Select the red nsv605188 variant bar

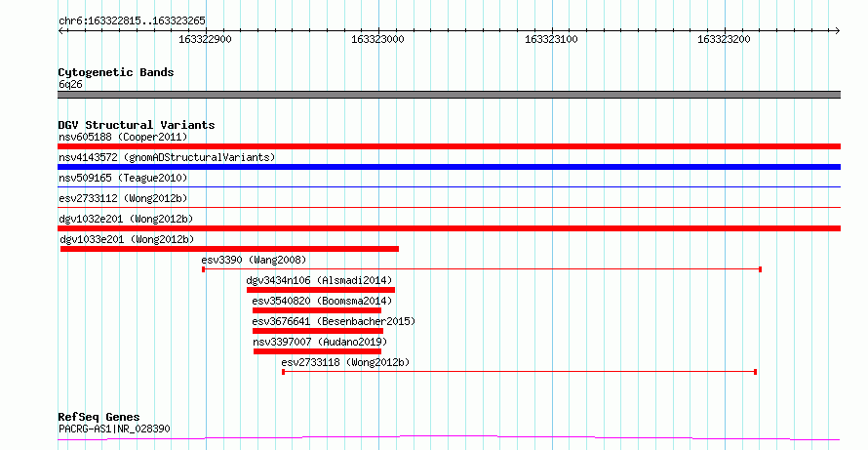click(x=449, y=146)
